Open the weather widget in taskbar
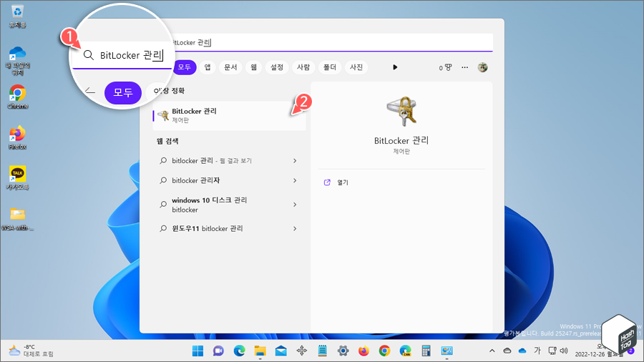 (x=31, y=351)
